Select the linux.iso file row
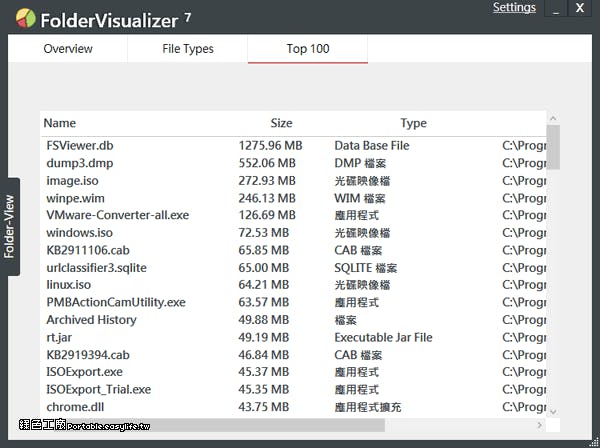 [x=294, y=285]
